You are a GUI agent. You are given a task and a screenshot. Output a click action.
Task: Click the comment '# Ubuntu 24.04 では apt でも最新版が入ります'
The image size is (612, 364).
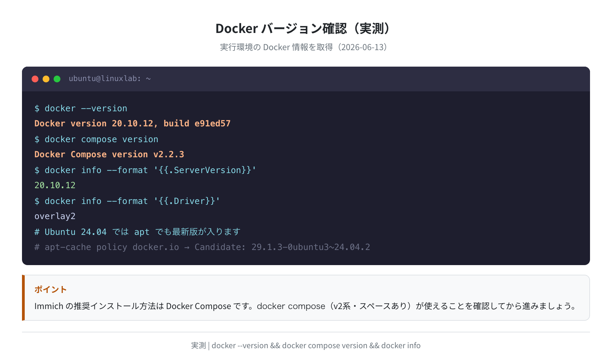pyautogui.click(x=137, y=232)
